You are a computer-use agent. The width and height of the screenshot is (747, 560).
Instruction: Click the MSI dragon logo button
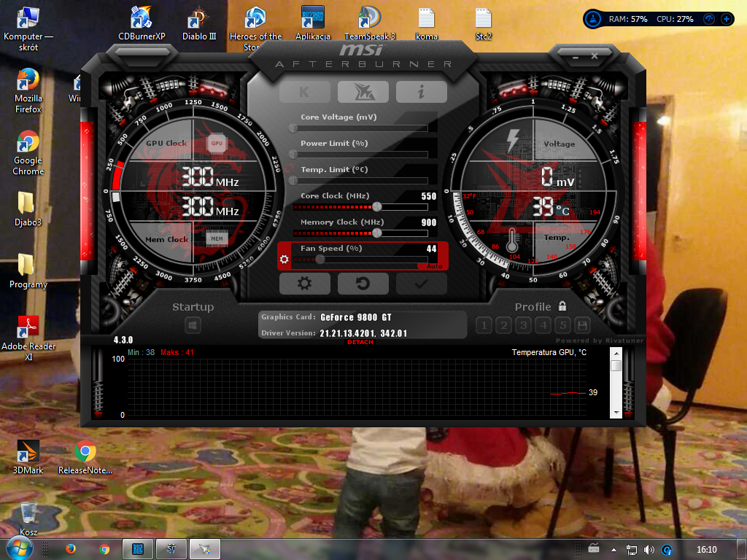[x=363, y=92]
